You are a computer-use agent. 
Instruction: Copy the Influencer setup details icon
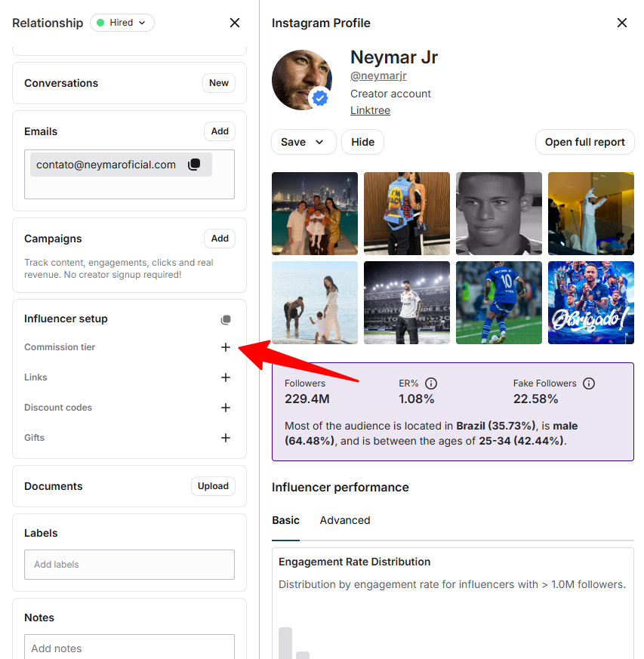226,320
